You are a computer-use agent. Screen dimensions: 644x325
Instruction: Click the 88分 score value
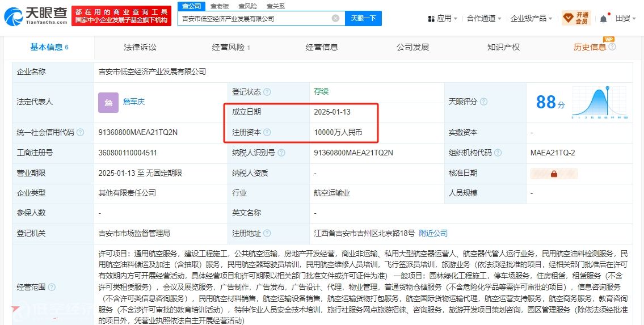pyautogui.click(x=550, y=102)
